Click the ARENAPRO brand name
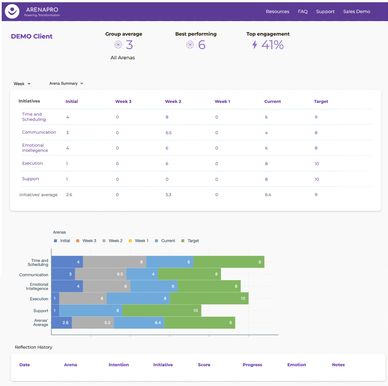The width and height of the screenshot is (388, 386). pos(42,10)
